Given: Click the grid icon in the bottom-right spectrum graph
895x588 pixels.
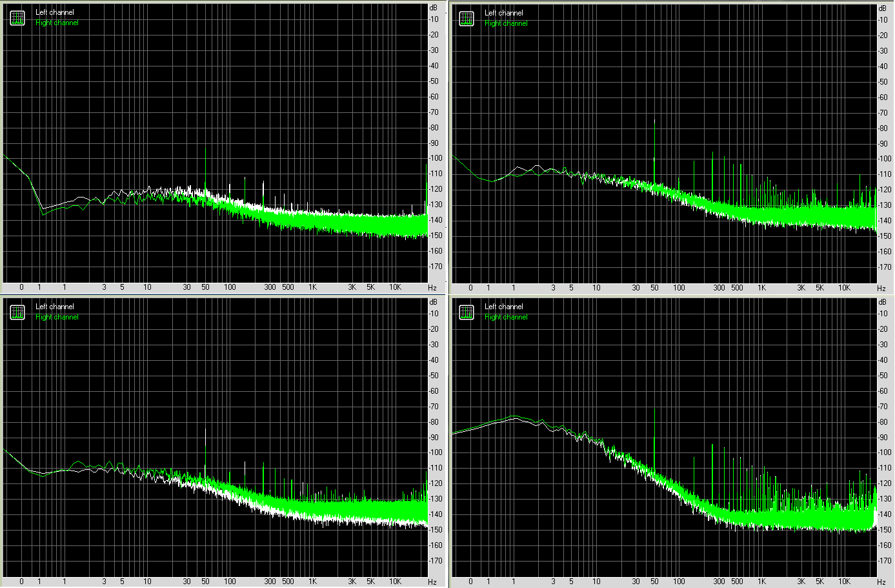Looking at the screenshot, I should pos(467,313).
